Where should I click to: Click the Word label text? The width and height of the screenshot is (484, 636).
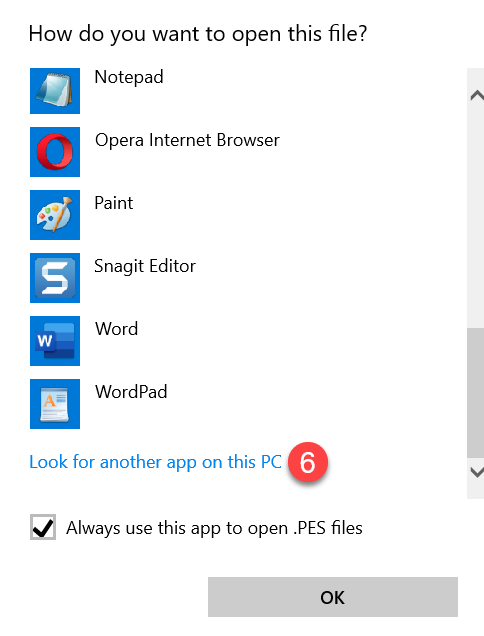point(116,329)
